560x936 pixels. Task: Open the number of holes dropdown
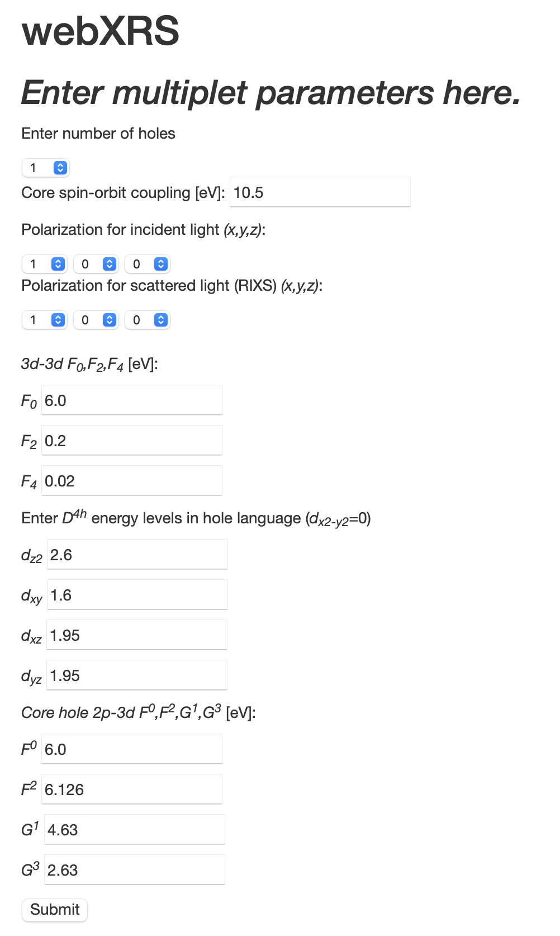tap(45, 168)
